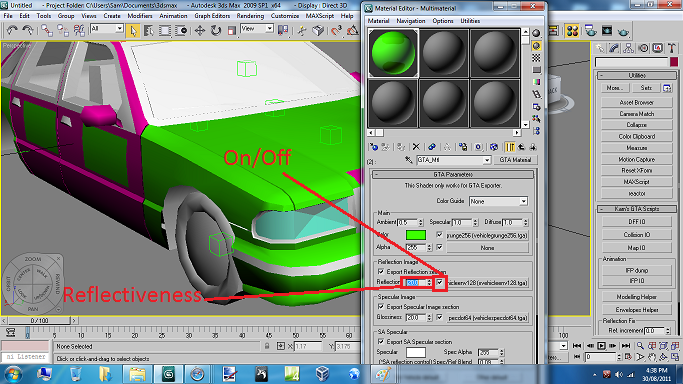Open the white SA Specular color swatch
This screenshot has height=384, width=683.
(416, 352)
